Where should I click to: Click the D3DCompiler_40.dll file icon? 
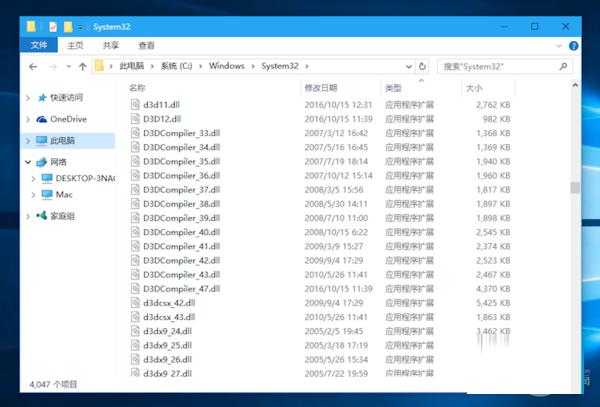point(135,232)
